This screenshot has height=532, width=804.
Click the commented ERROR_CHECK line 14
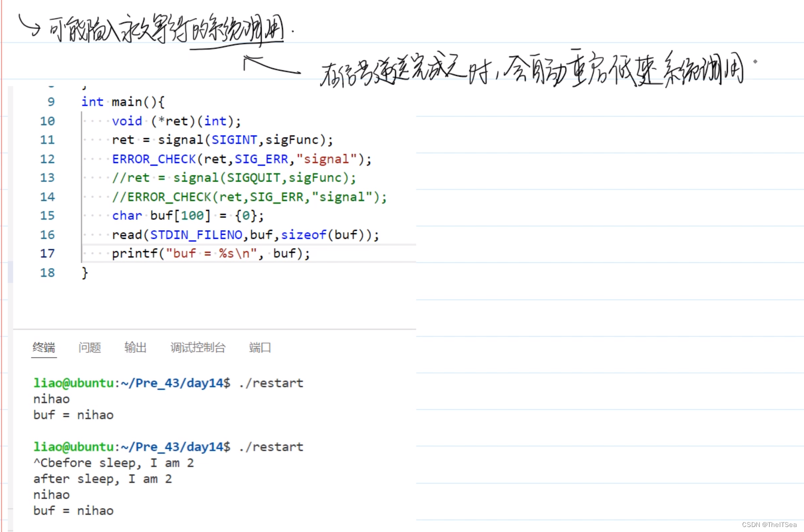pyautogui.click(x=249, y=197)
